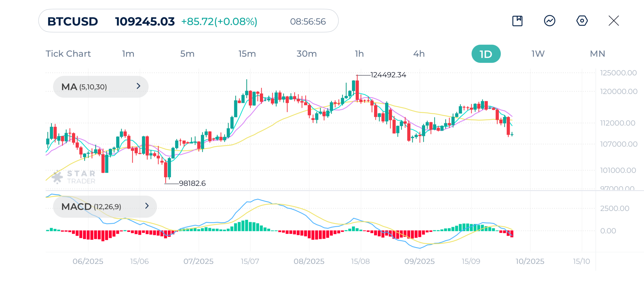Open chart settings hexagon icon
644x285 pixels.
coord(582,21)
